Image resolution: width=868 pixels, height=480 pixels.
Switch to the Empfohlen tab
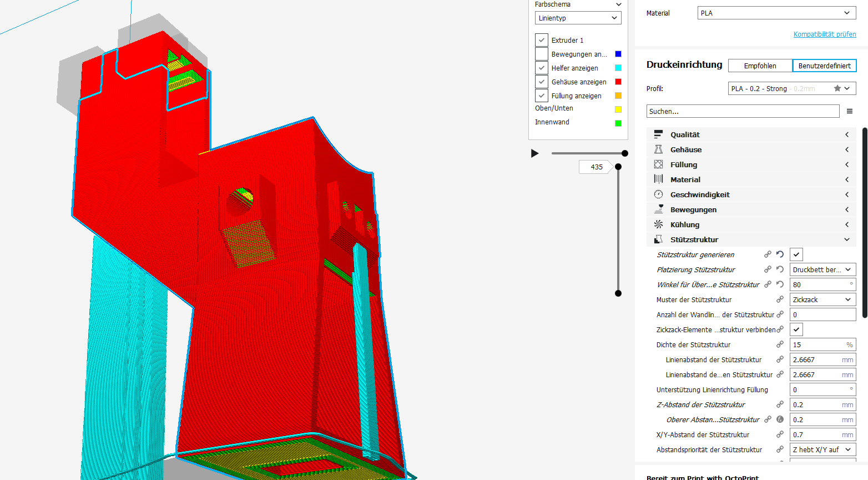coord(760,66)
